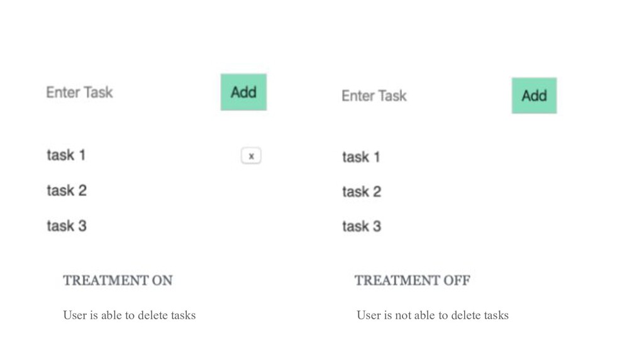The image size is (644, 362).
Task: Click the word "User" in the Treatment Off caption
Action: pos(368,315)
